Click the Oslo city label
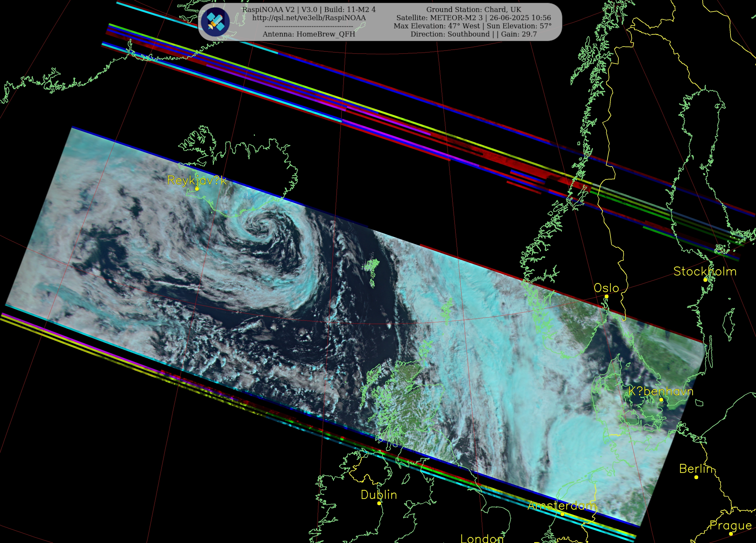 606,288
